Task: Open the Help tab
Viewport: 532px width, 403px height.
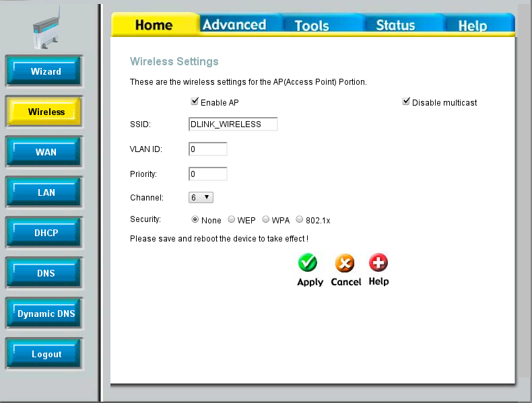Action: 473,26
